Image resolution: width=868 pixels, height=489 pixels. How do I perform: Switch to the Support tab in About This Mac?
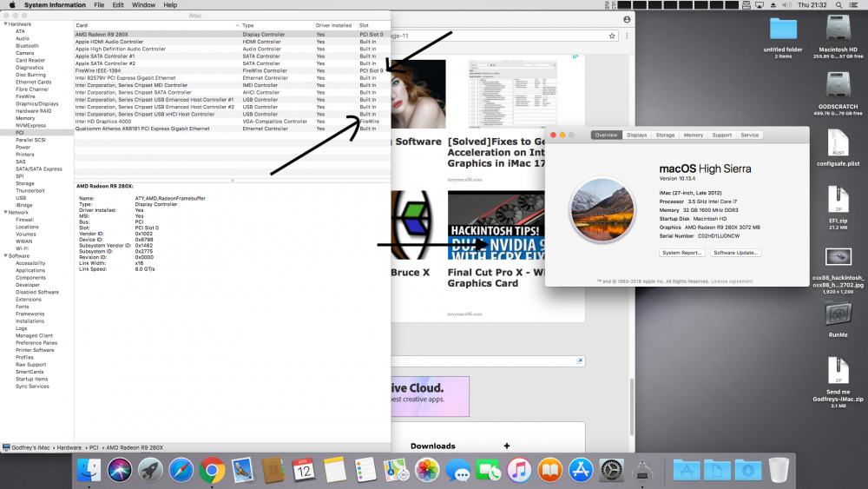[721, 135]
